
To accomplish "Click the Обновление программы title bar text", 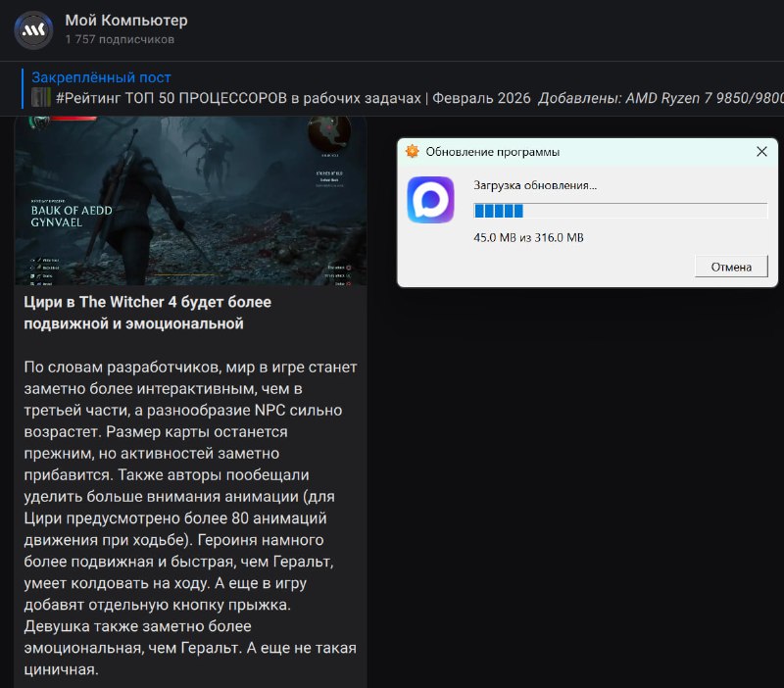I will click(493, 152).
